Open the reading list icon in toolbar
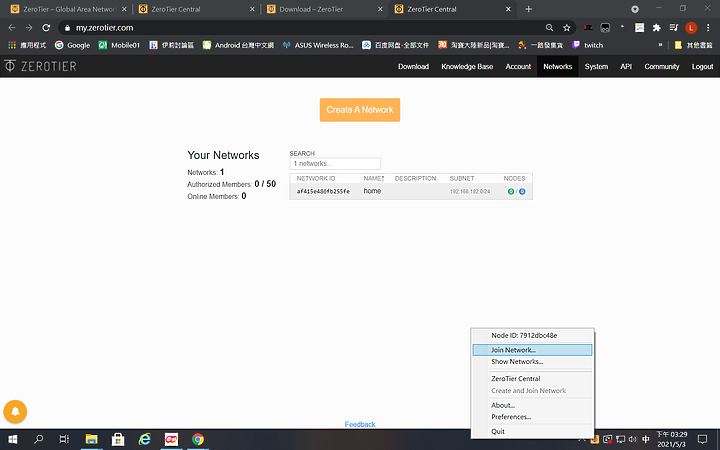The height and width of the screenshot is (450, 720). 674,28
